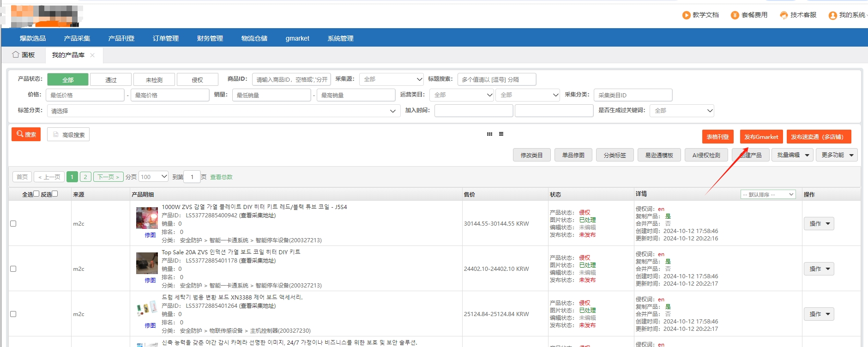Open thumbnail of Top Sale 20A ZVS product
This screenshot has height=347, width=868.
(147, 263)
